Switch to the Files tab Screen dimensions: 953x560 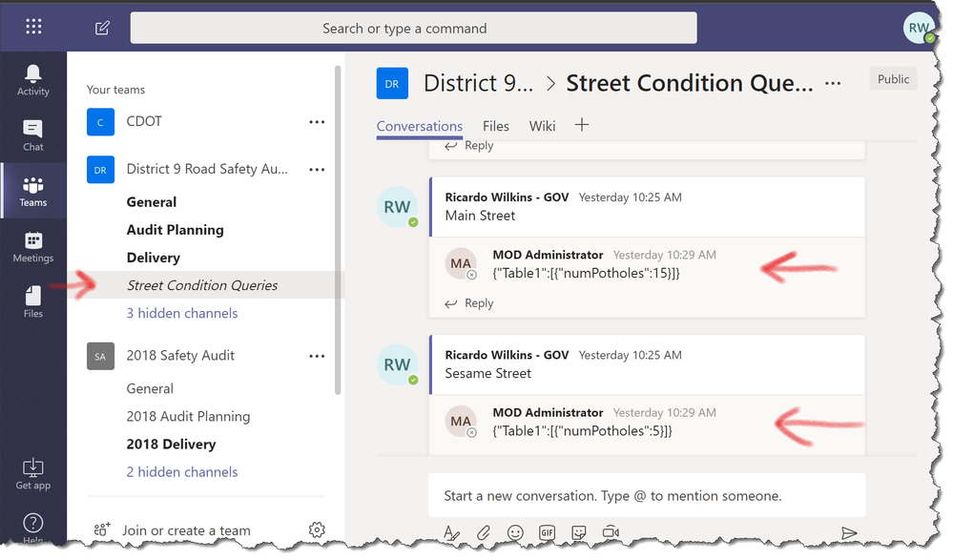point(496,126)
